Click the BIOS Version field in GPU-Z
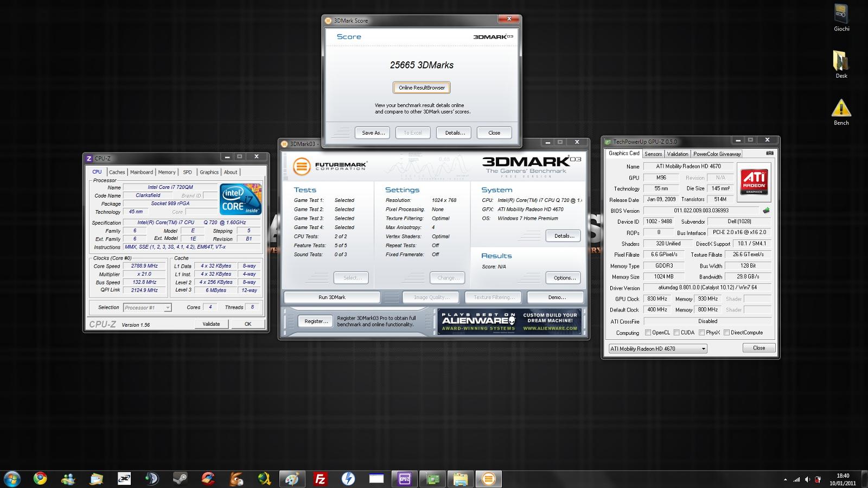 point(701,211)
